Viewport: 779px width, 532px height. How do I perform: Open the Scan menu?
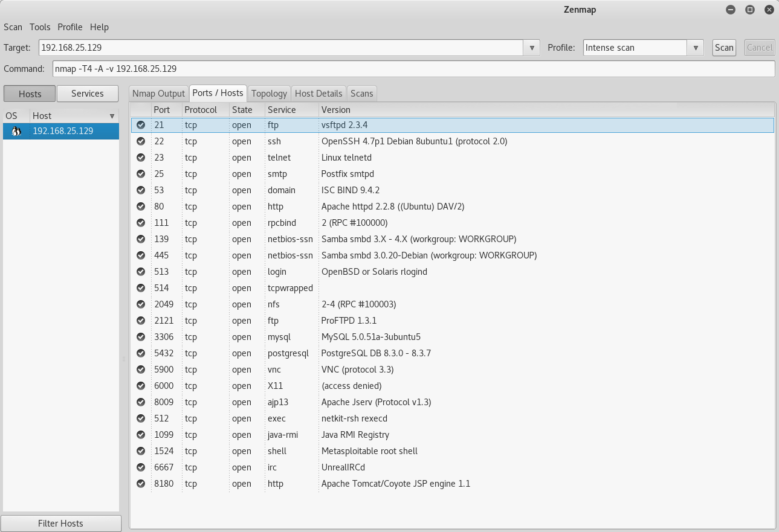[13, 27]
